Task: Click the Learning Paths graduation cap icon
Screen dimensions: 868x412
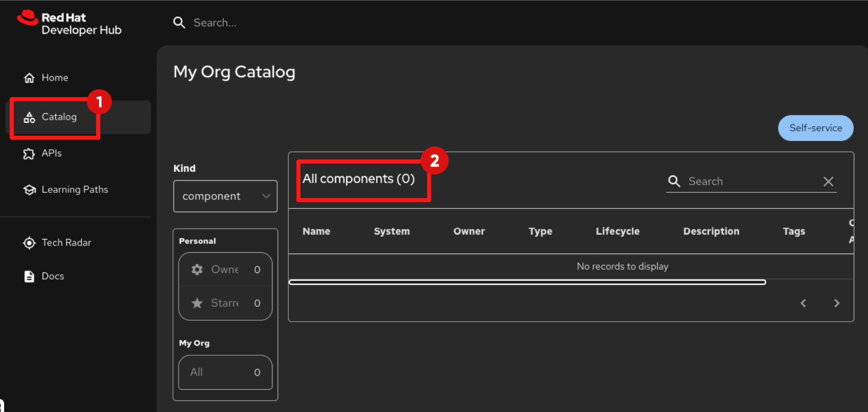Action: pyautogui.click(x=29, y=190)
